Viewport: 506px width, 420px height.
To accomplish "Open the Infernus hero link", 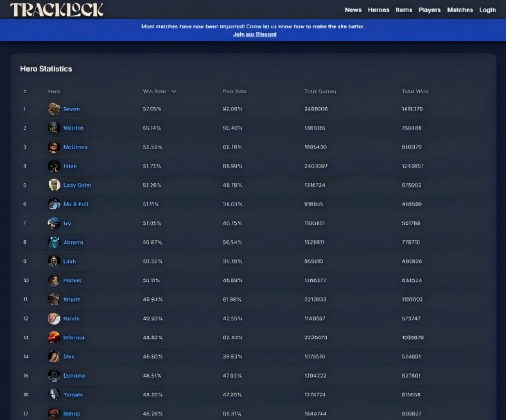I will click(74, 338).
